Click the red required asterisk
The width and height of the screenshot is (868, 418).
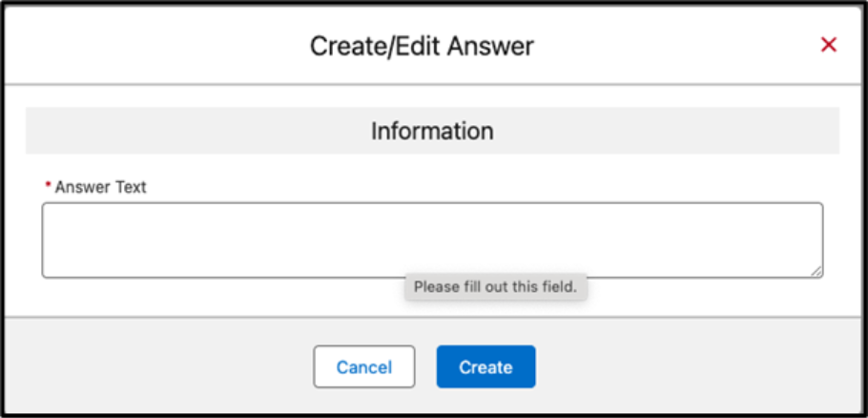[48, 187]
